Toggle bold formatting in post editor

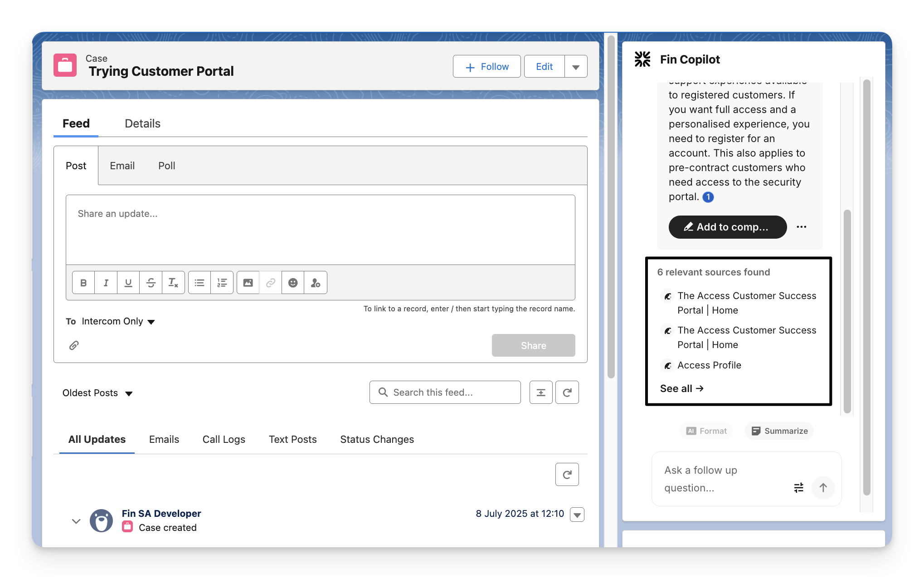coord(83,283)
